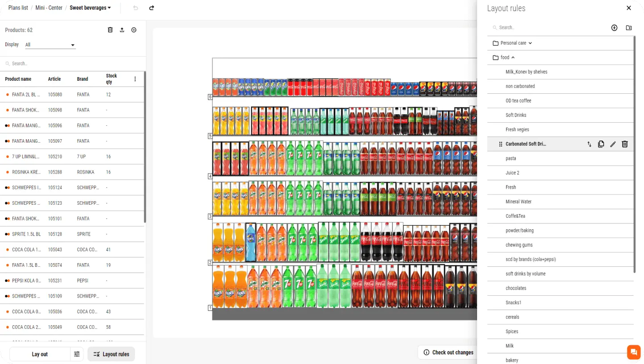Viewport: 644px width, 364px height.
Task: Delete products using the left panel trash icon
Action: tap(110, 30)
